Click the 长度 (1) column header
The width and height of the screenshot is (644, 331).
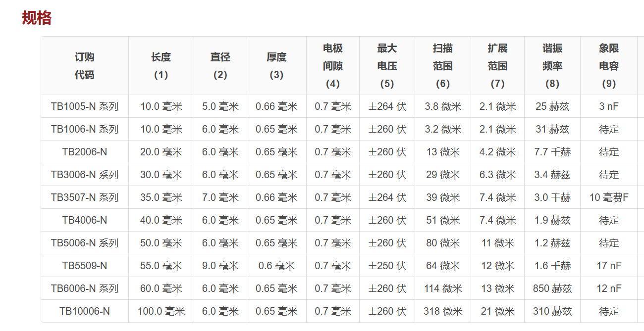(161, 66)
